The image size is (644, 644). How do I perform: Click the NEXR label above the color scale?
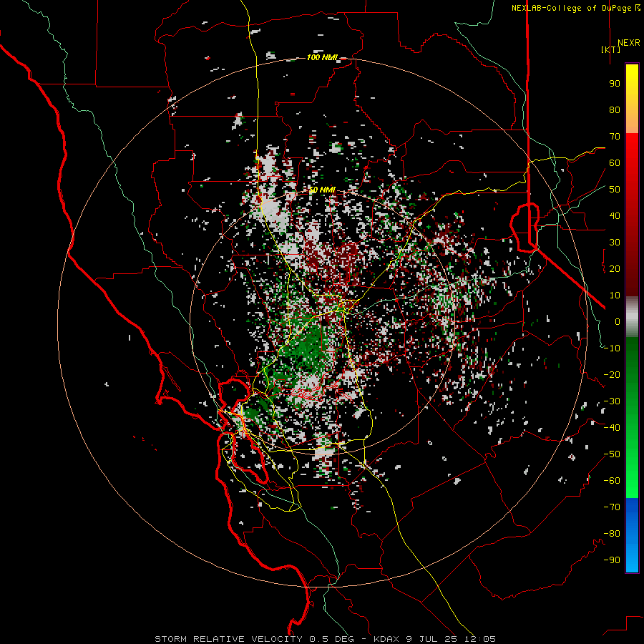coord(628,43)
